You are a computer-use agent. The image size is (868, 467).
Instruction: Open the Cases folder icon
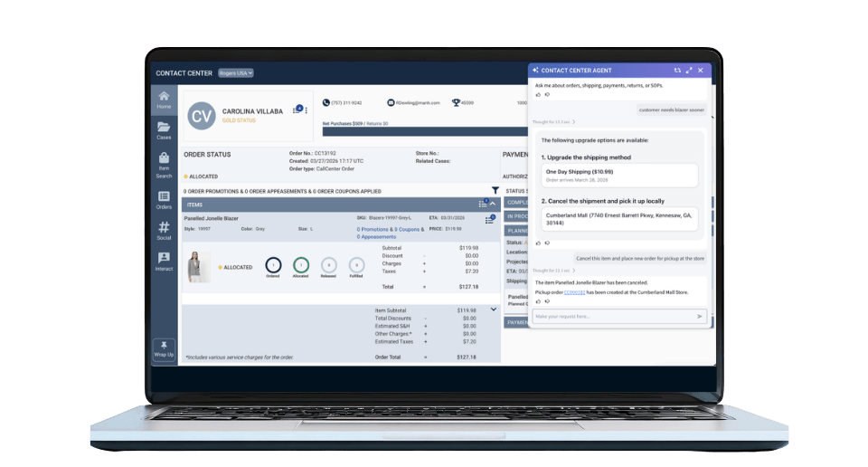[x=164, y=130]
